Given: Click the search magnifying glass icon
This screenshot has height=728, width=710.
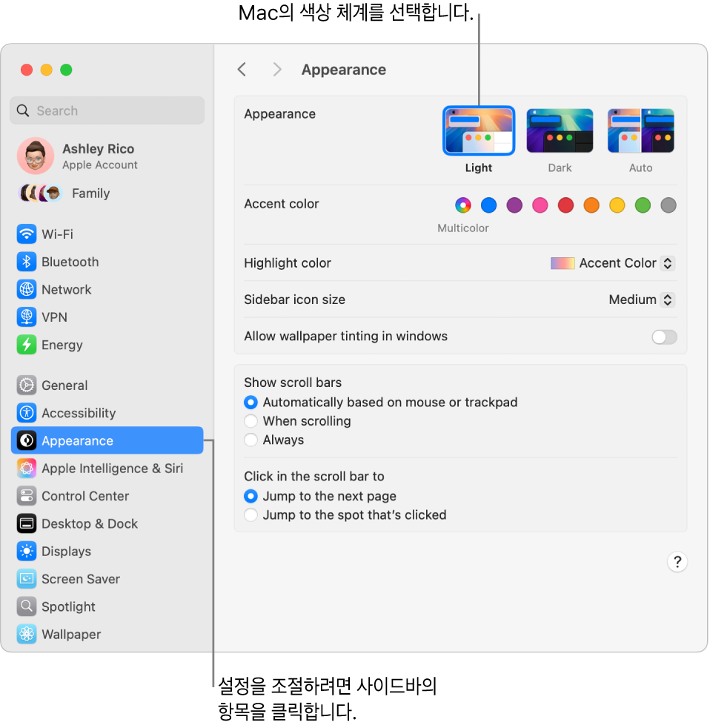Looking at the screenshot, I should [x=23, y=110].
